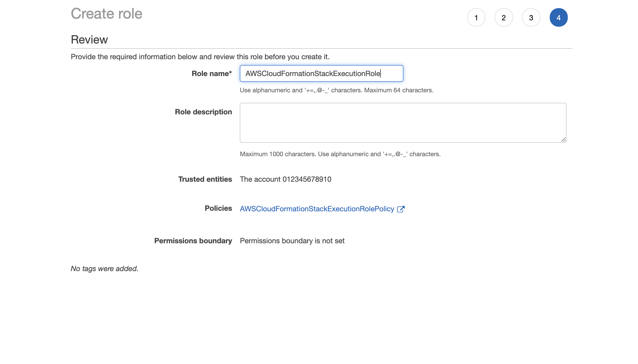Grab the description textarea resize handle

coord(563,140)
